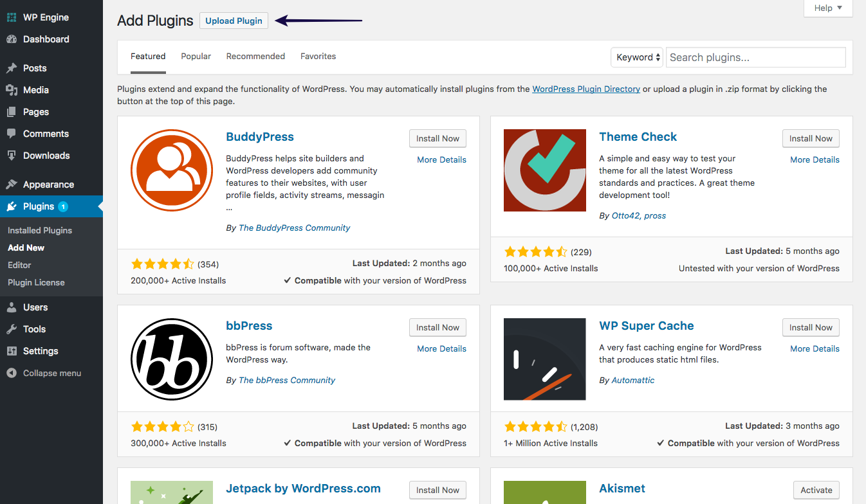Click the Users person icon
Image resolution: width=866 pixels, height=504 pixels.
point(12,307)
